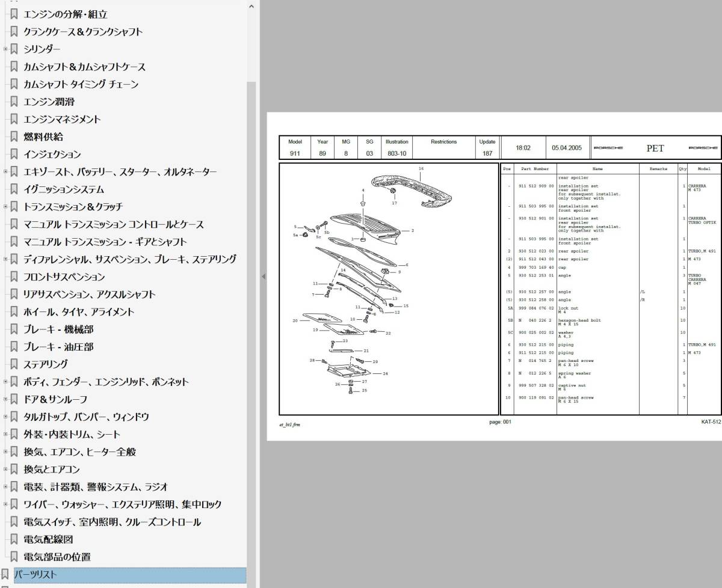The image size is (722, 588).
Task: Expand ワイパー、ウォッシャー bookmark node
Action: [x=5, y=504]
